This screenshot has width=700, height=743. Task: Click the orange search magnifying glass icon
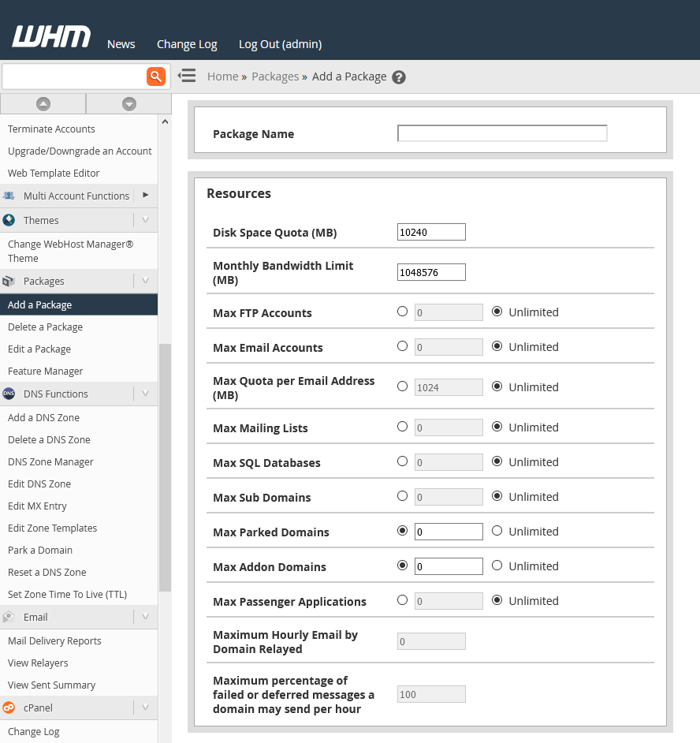(155, 76)
